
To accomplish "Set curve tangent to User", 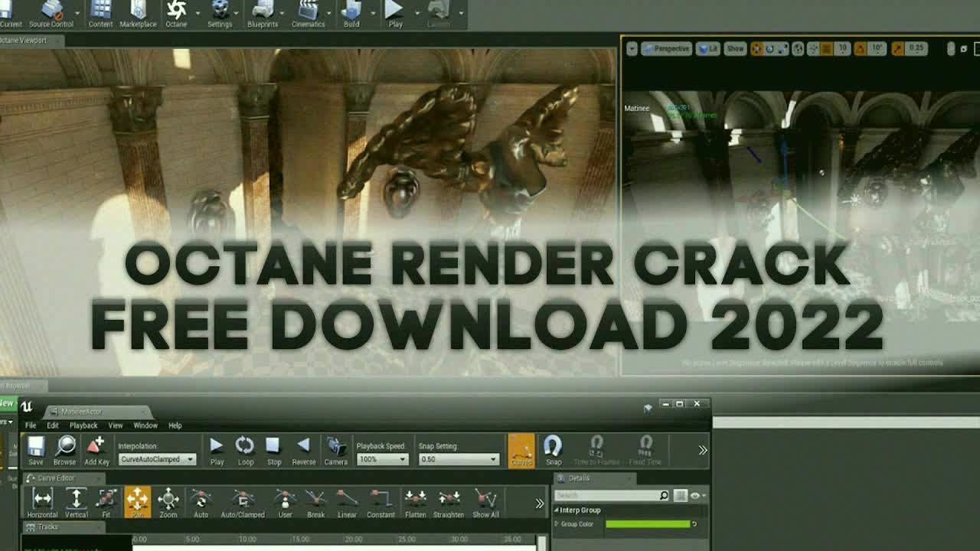I will pos(285,503).
